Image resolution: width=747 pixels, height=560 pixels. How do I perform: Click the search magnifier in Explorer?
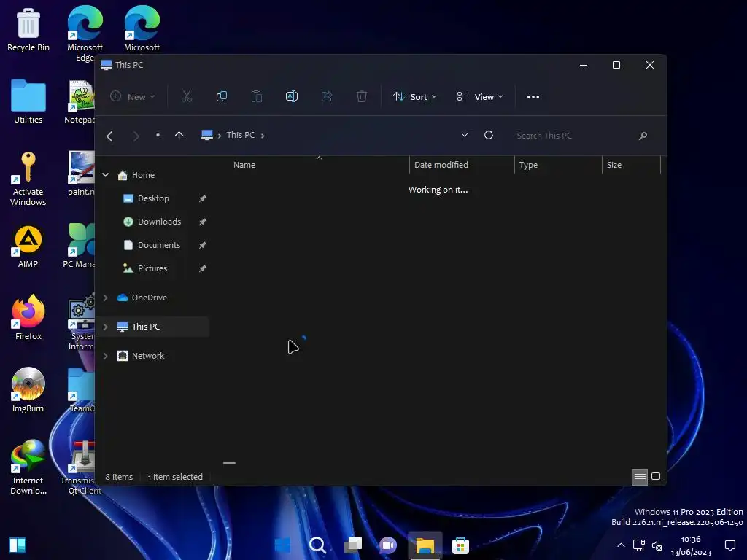tap(643, 136)
